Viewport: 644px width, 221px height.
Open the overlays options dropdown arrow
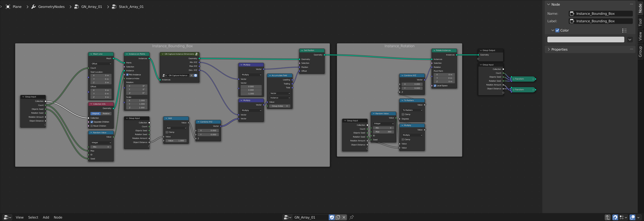coord(638,217)
